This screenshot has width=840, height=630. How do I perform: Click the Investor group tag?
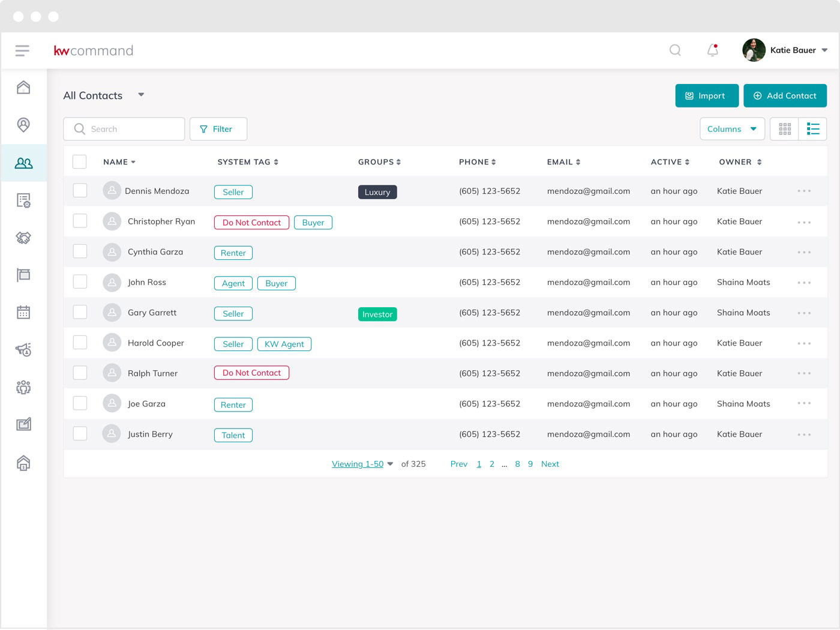click(377, 314)
